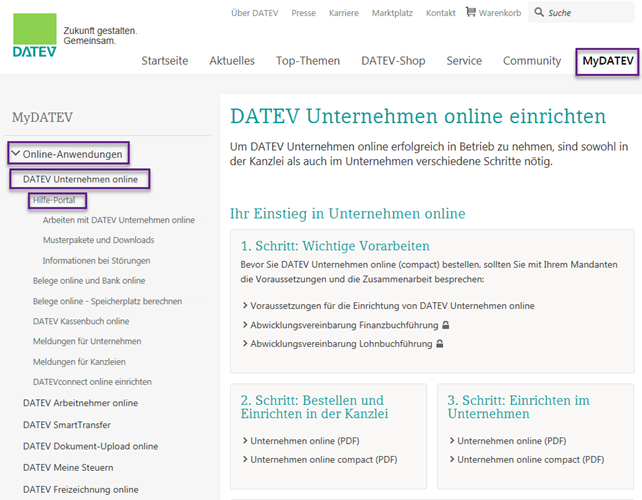
Task: Open the DATEV-Shop menu item
Action: 393,61
